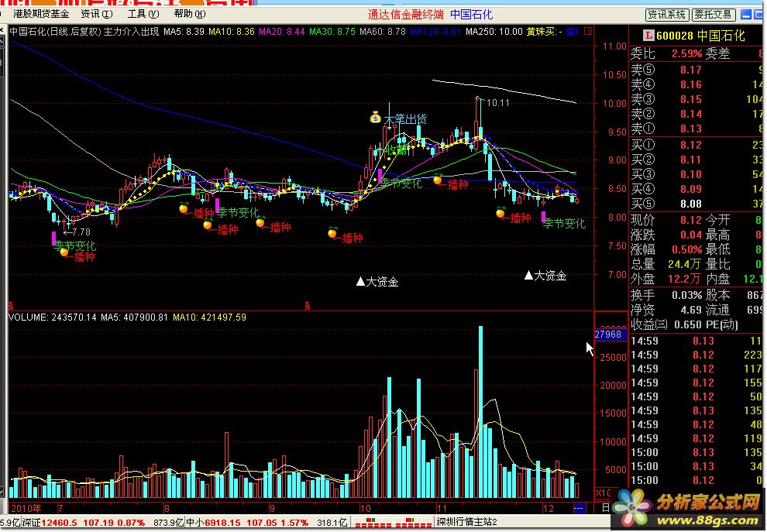Click the VOLUME: 243570.14 label
This screenshot has height=532, width=767.
pyautogui.click(x=53, y=317)
